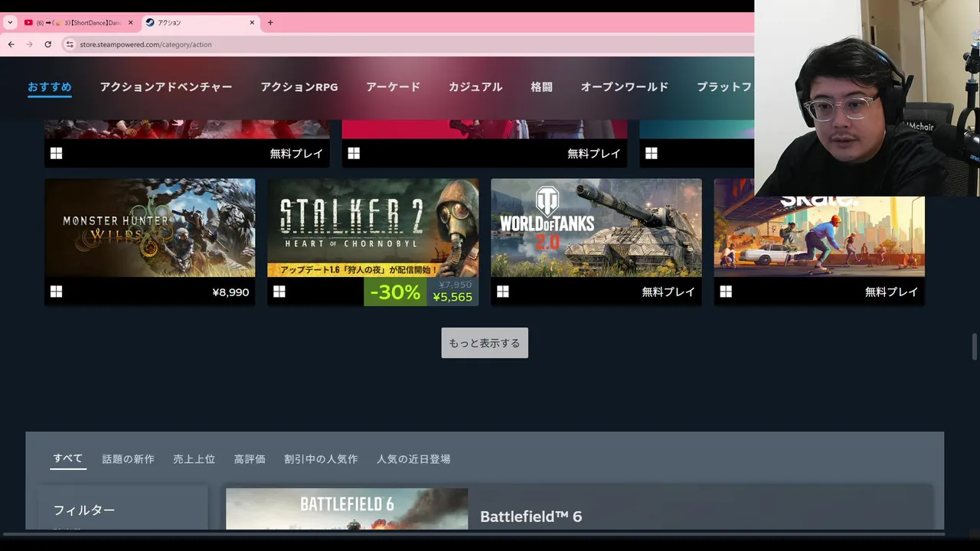Click 無料プレイ under skate. card
980x551 pixels.
click(x=891, y=292)
